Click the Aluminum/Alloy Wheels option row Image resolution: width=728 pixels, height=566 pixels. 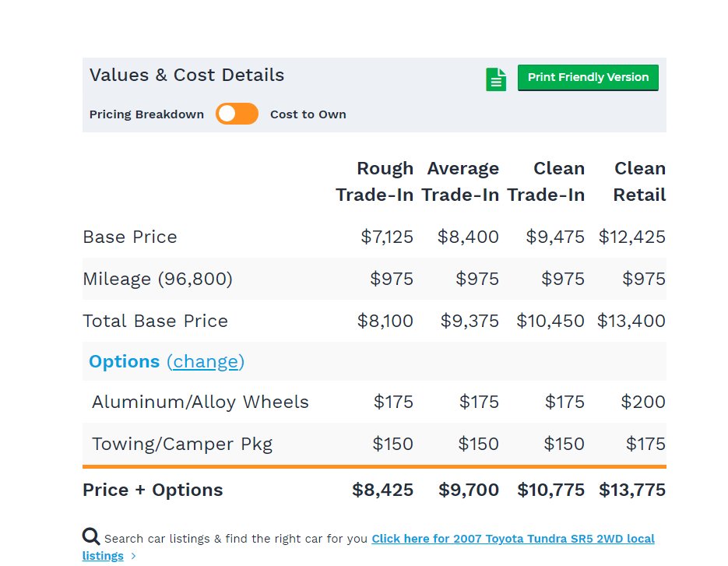200,403
